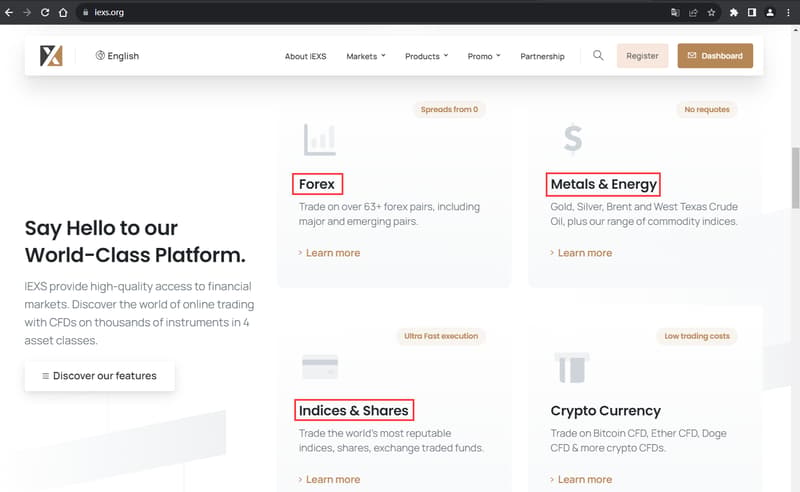Click the Forex chart icon
Screen dimensions: 800x492
pyautogui.click(x=320, y=139)
